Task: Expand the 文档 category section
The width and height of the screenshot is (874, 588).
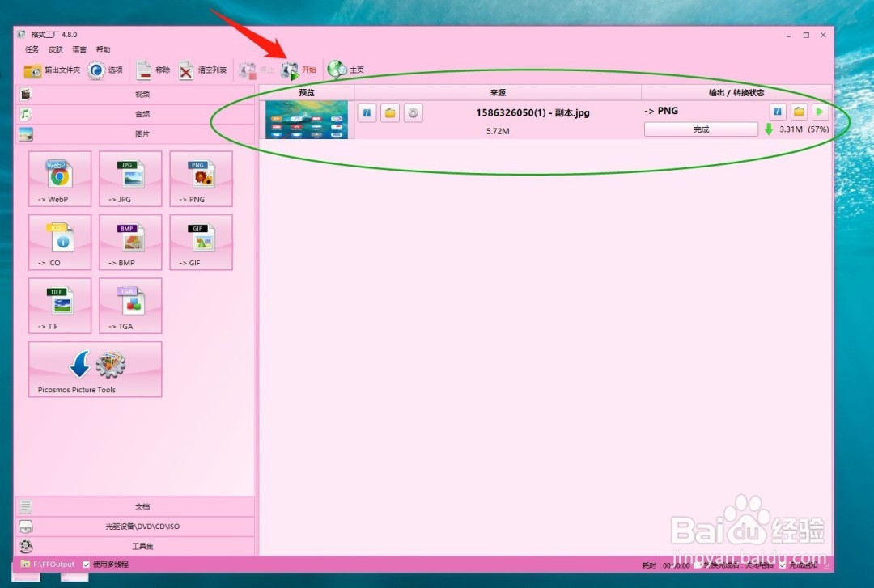Action: pos(135,506)
